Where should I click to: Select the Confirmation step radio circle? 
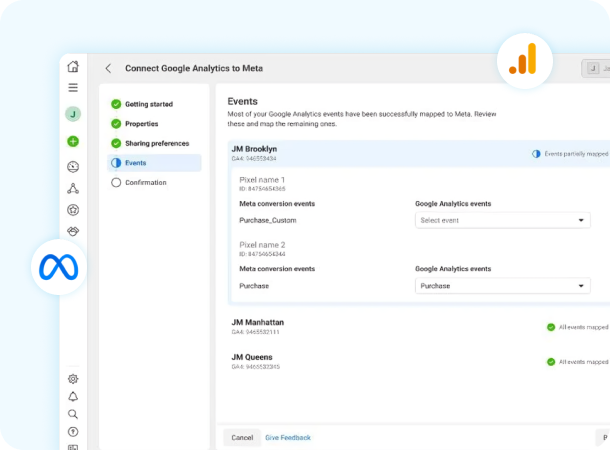click(x=116, y=182)
